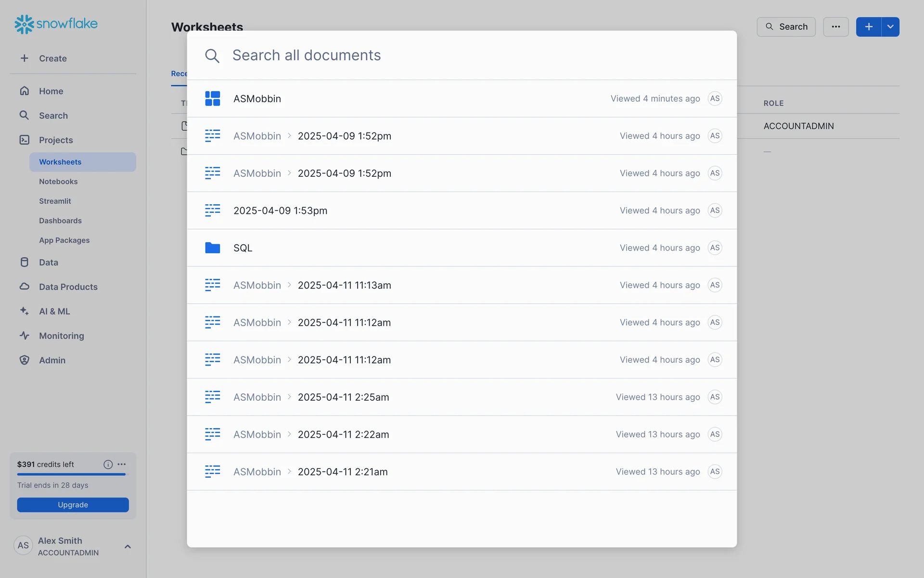This screenshot has width=924, height=578.
Task: Open worksheet 2025-04-09 1:53pm
Action: (280, 211)
